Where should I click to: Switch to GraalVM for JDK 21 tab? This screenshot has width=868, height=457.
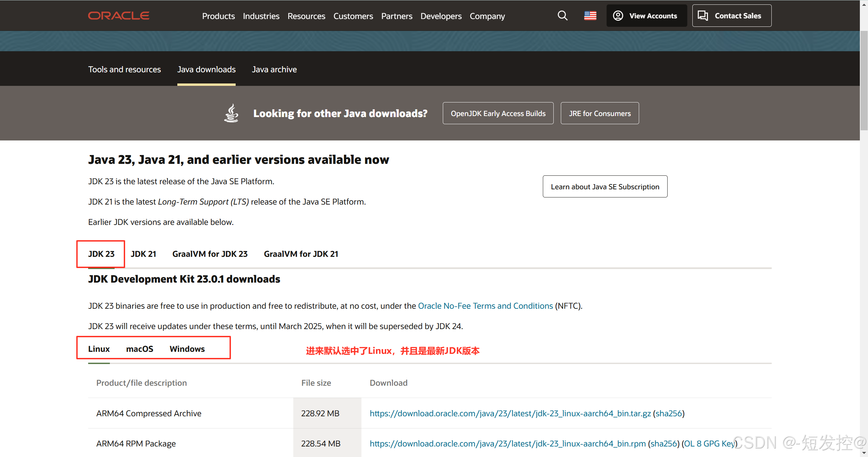(301, 254)
